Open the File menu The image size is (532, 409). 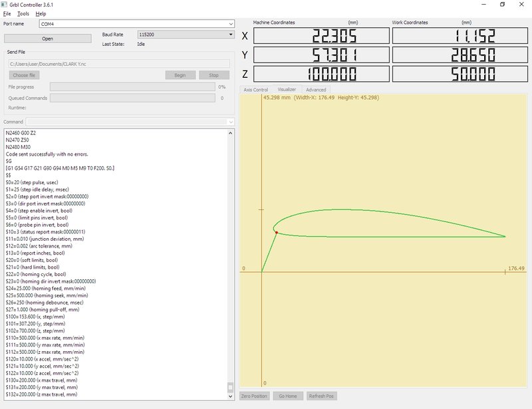(7, 14)
